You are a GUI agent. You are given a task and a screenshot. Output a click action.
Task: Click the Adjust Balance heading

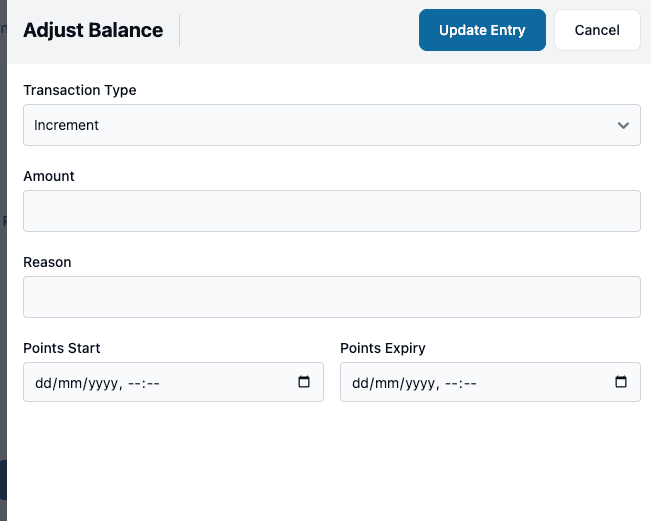[93, 30]
